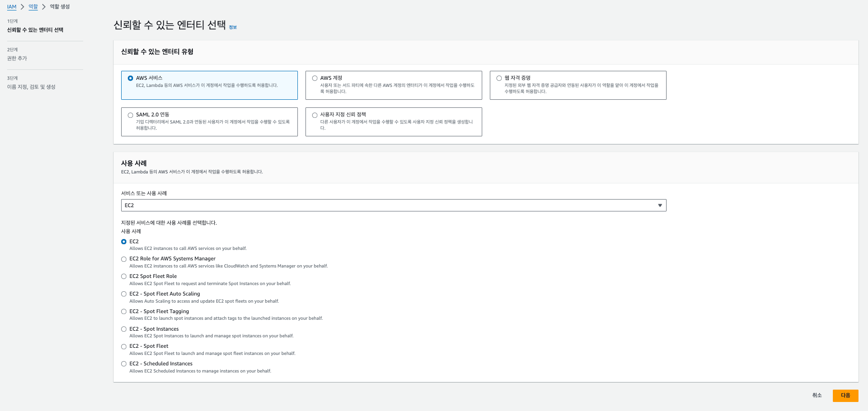The image size is (868, 411).
Task: Choose EC2 Spot Fleet Role use case
Action: (x=124, y=277)
